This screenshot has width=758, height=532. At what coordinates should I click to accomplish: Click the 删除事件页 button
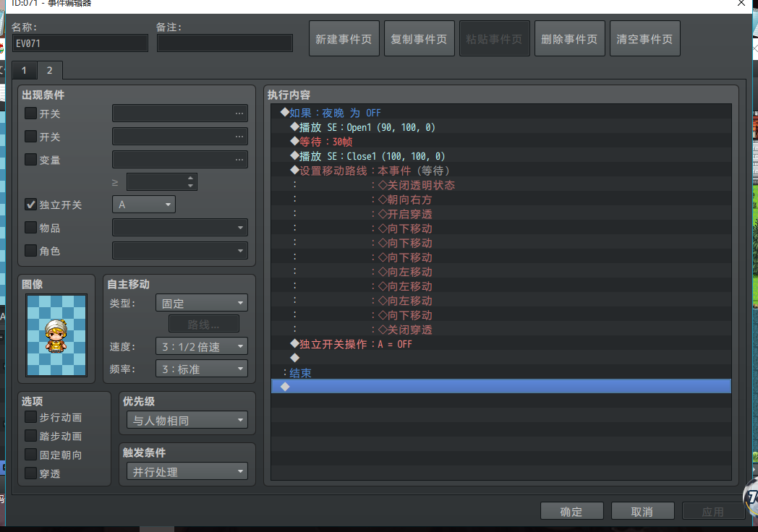(569, 38)
